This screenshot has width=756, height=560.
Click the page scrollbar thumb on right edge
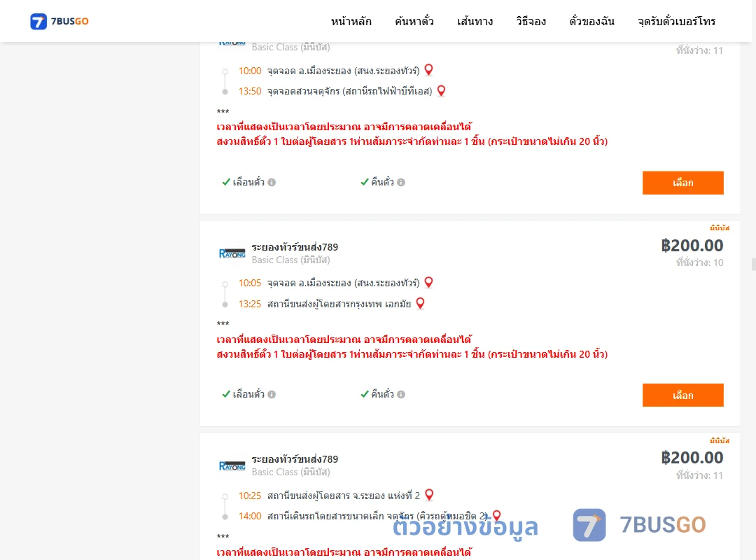[x=753, y=265]
